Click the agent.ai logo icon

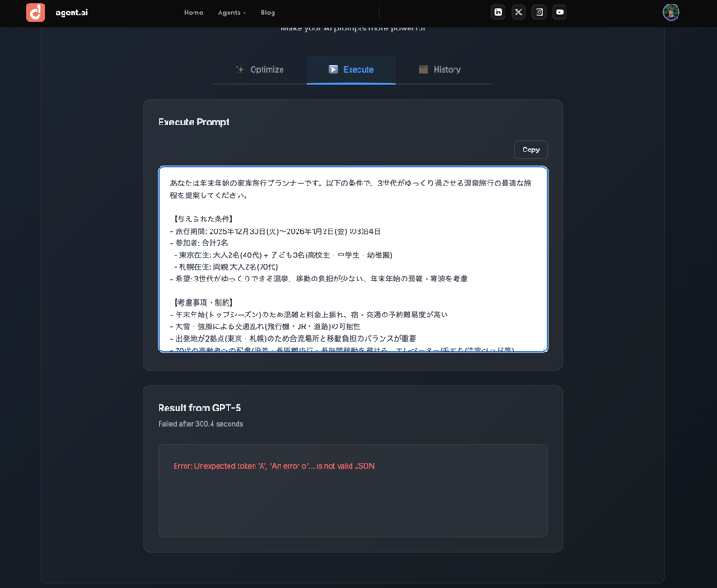(36, 13)
